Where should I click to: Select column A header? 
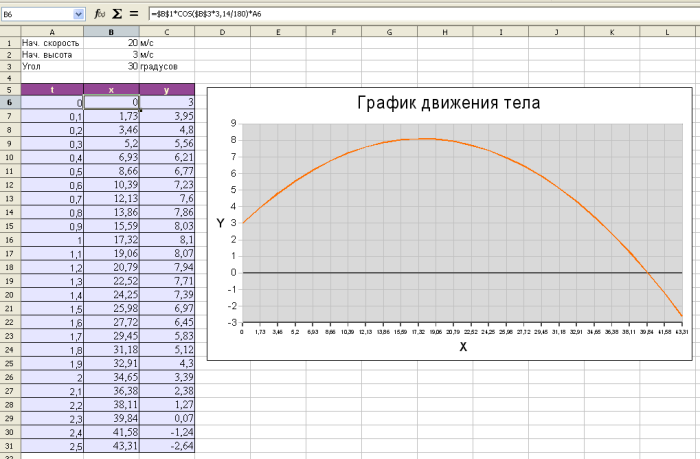[52, 32]
